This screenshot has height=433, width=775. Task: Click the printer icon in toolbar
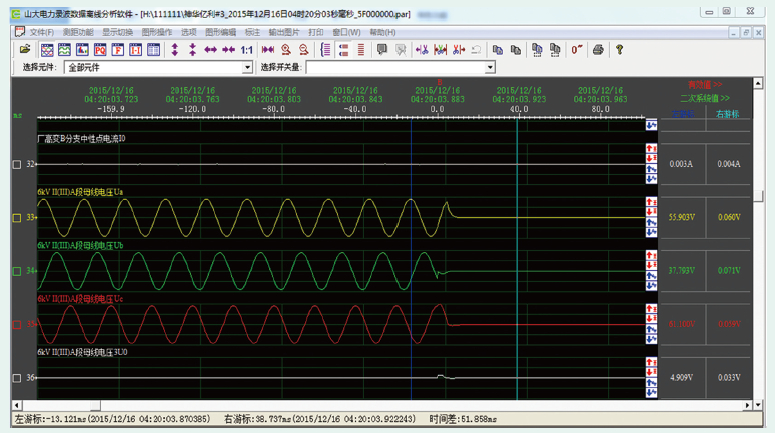tap(598, 49)
